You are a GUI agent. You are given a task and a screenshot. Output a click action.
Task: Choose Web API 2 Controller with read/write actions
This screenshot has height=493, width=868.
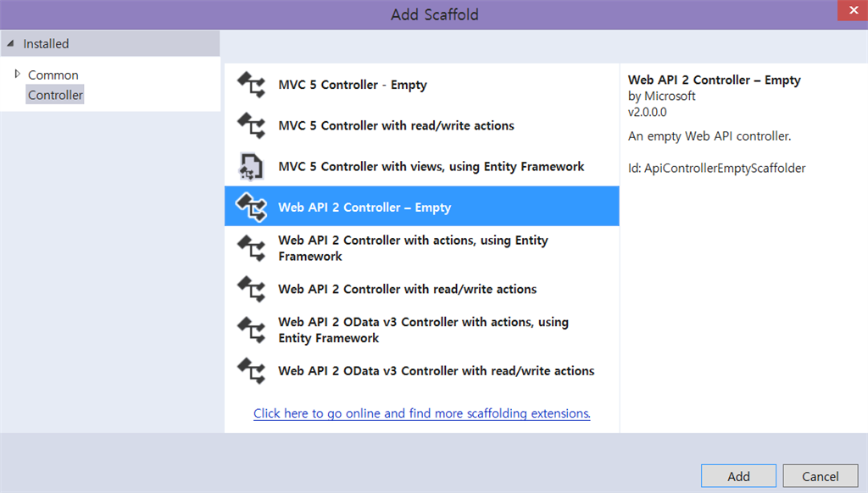[x=407, y=289]
